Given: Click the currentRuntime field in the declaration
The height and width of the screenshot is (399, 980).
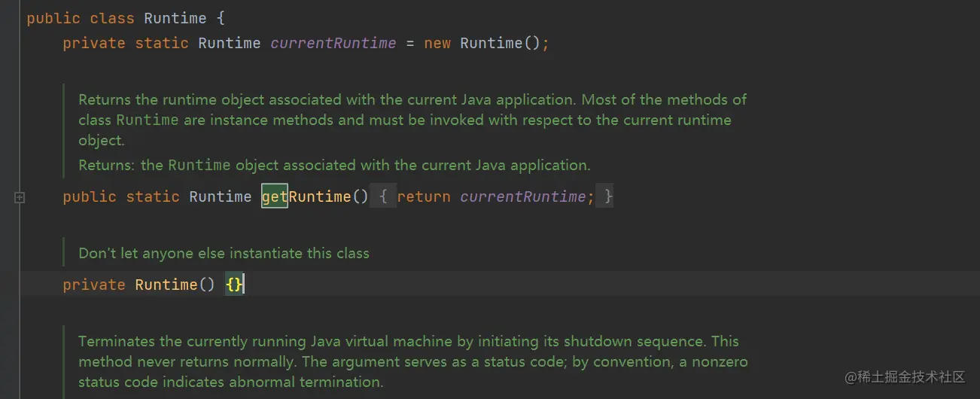Looking at the screenshot, I should pyautogui.click(x=333, y=43).
